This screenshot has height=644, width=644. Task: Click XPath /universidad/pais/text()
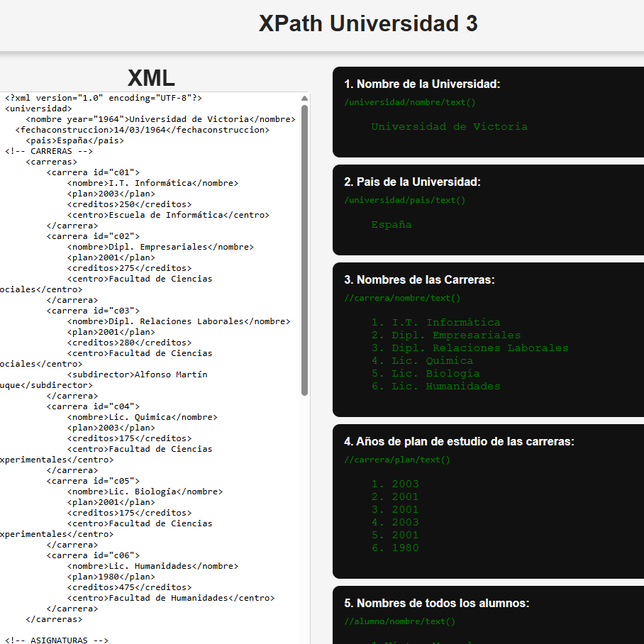pos(405,200)
